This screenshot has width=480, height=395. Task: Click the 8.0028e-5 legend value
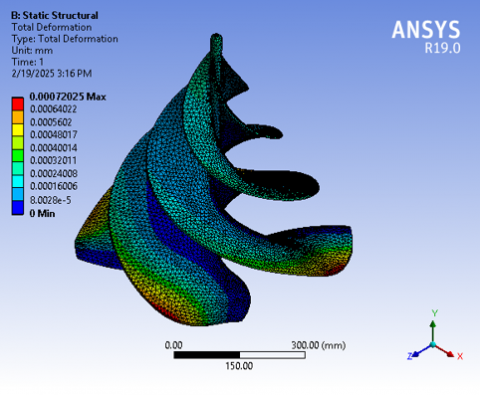50,200
